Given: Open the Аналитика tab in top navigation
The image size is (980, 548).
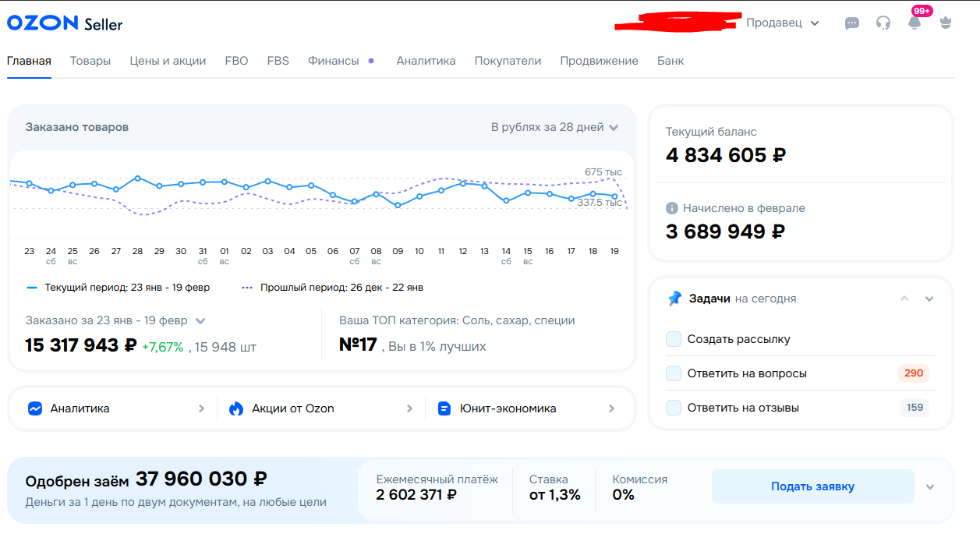Looking at the screenshot, I should click(x=426, y=61).
